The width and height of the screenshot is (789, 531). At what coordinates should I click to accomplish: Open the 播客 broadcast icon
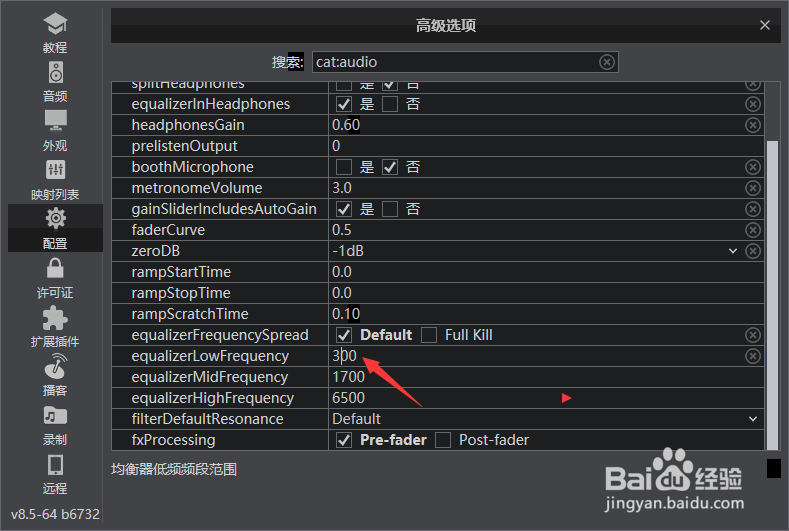click(x=55, y=366)
